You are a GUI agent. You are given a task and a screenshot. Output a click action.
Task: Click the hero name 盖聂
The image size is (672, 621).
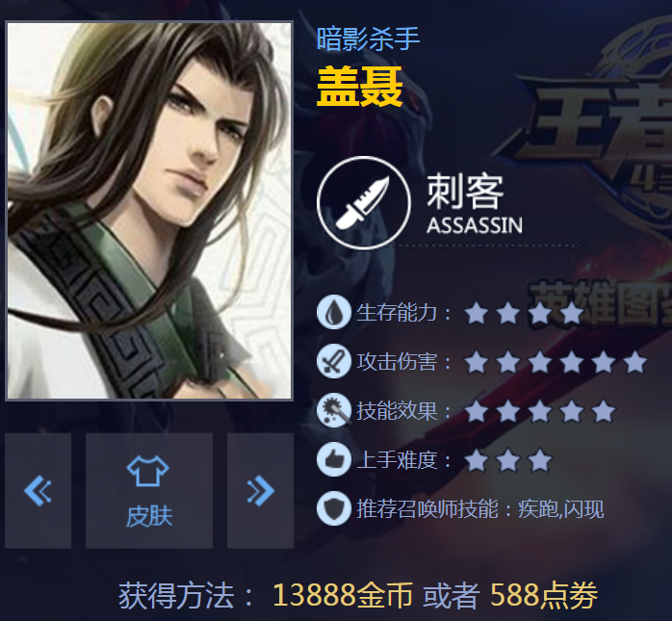[359, 87]
